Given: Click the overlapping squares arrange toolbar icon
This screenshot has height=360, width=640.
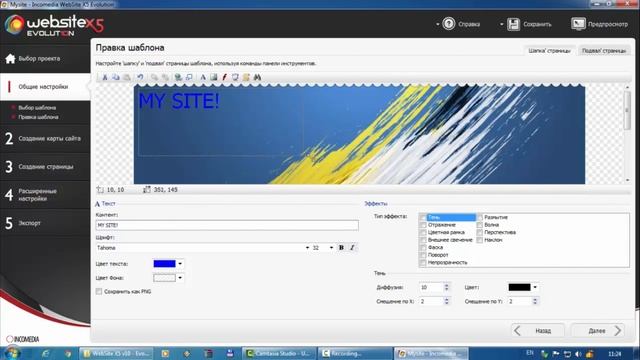Looking at the screenshot, I should 189,77.
